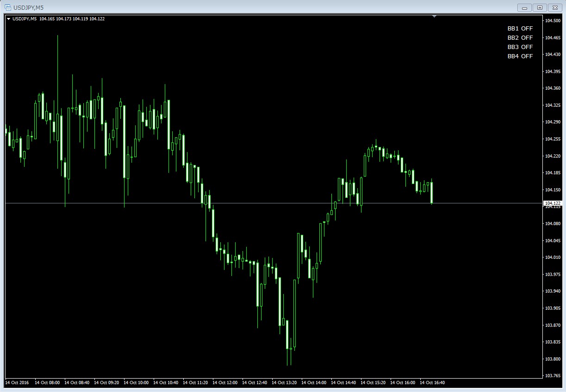Viewport: 566px width, 392px height.
Task: Click the 14 Oct 11:20 time label
Action: [x=195, y=383]
